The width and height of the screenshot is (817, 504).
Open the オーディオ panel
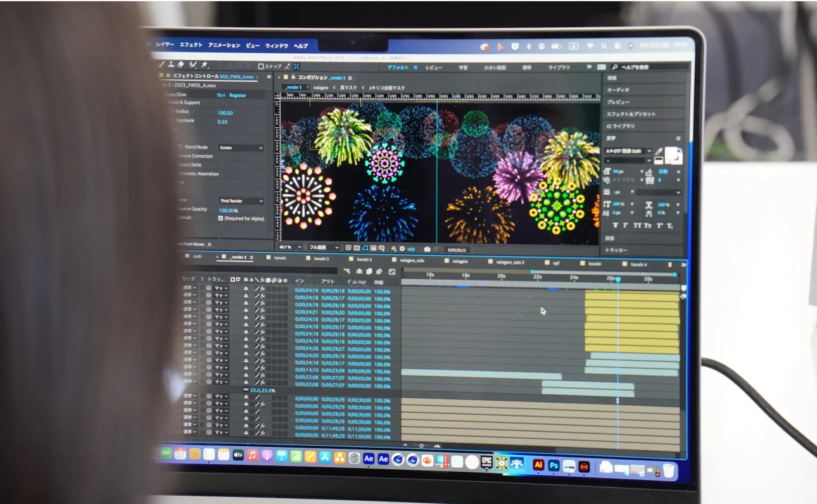click(x=617, y=90)
